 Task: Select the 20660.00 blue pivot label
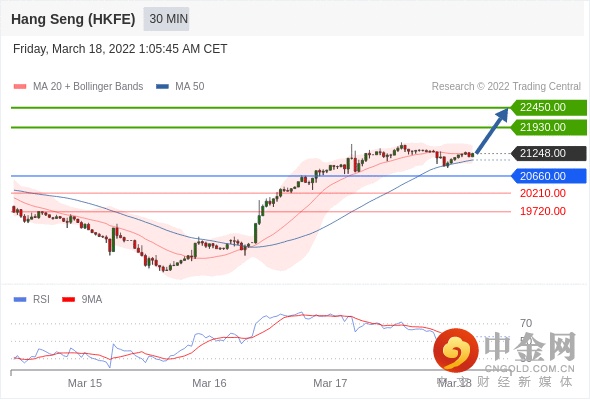[548, 176]
